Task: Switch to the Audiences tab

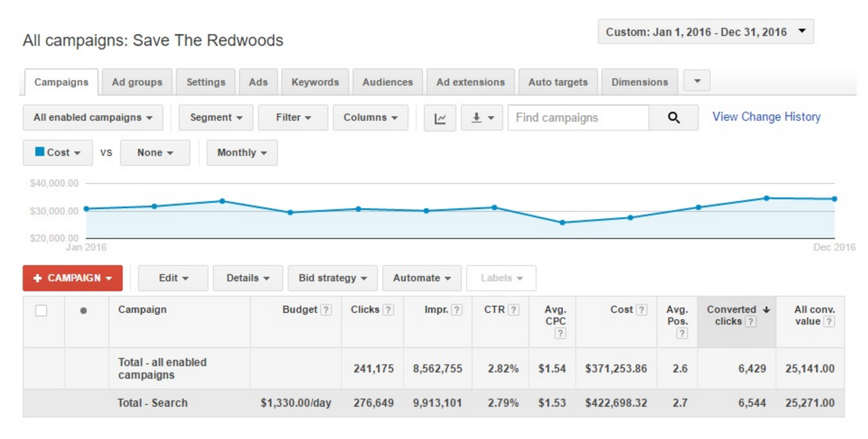Action: tap(388, 82)
